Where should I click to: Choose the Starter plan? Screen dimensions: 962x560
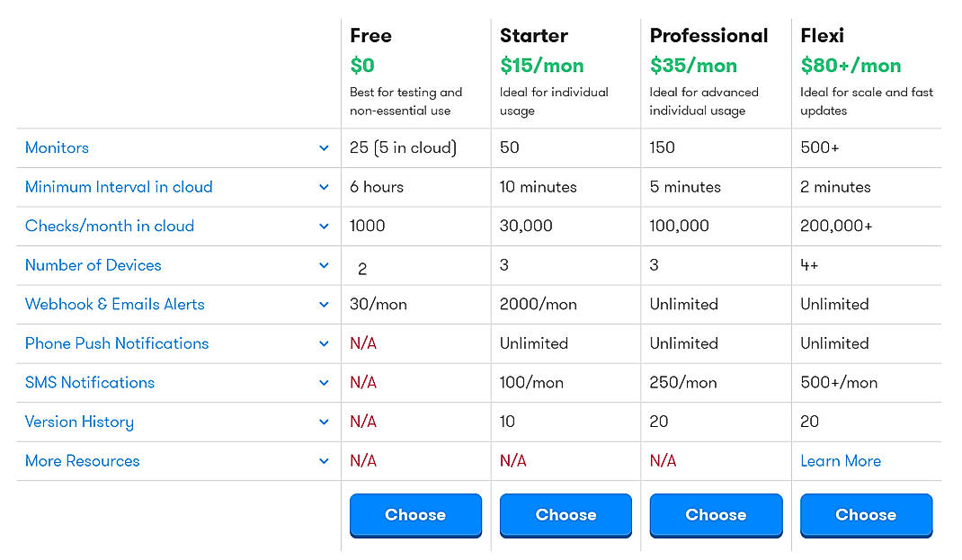pos(566,514)
